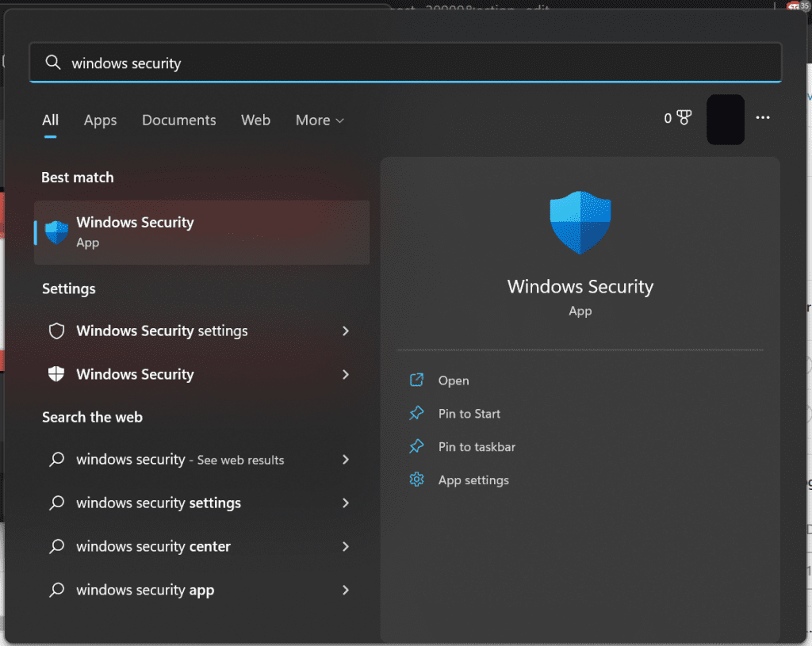This screenshot has height=646, width=812.
Task: Select the Web filter
Action: 255,120
